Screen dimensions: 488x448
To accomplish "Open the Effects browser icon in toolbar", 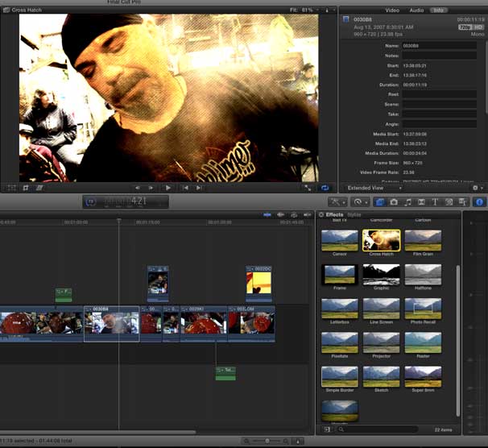I will click(380, 201).
